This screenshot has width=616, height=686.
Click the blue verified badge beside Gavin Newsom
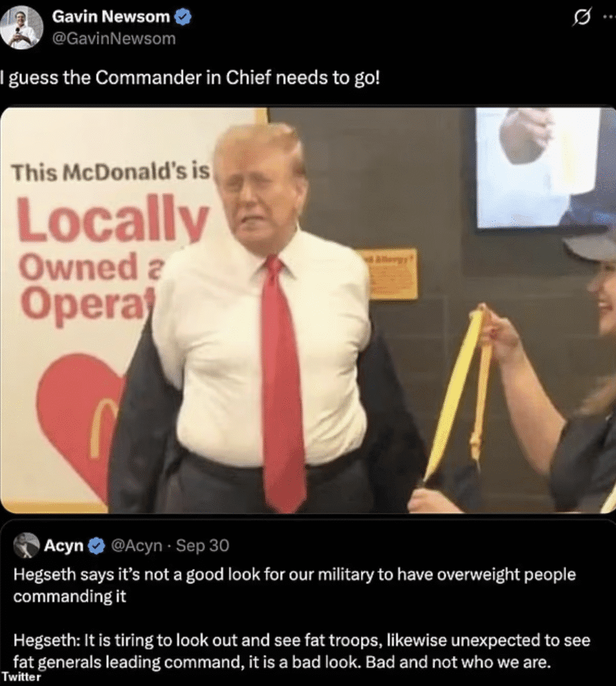(x=183, y=17)
